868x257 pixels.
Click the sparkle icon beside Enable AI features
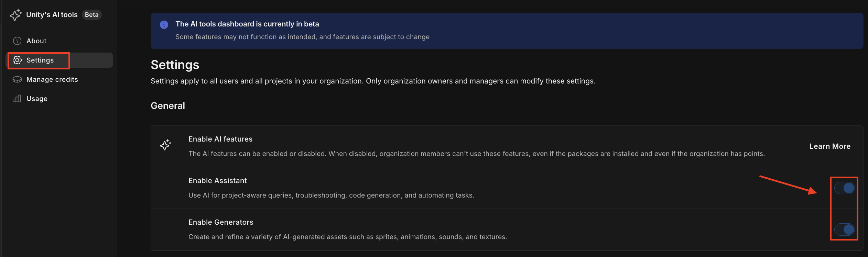pyautogui.click(x=165, y=145)
